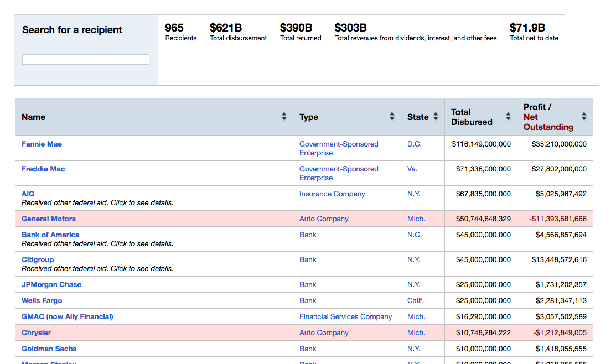This screenshot has width=616, height=364.
Task: Click the Name column header label
Action: [x=33, y=117]
